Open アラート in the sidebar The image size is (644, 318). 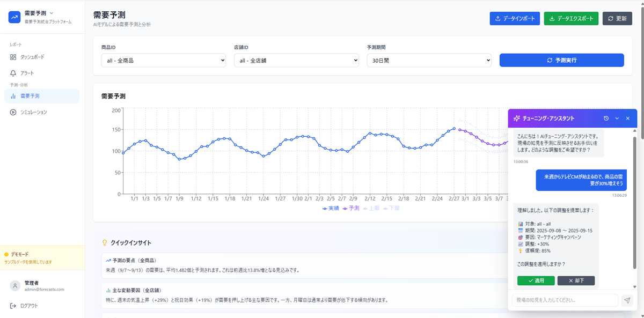click(x=42, y=73)
